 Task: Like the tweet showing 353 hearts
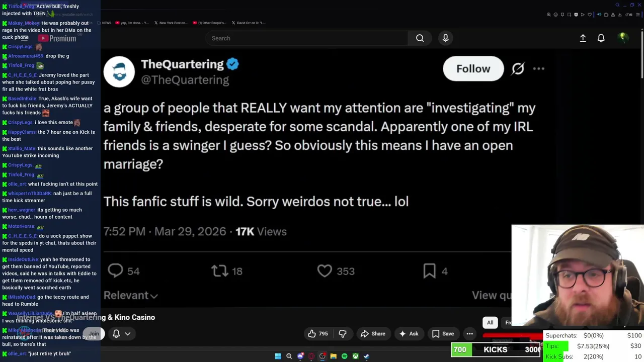point(325,271)
